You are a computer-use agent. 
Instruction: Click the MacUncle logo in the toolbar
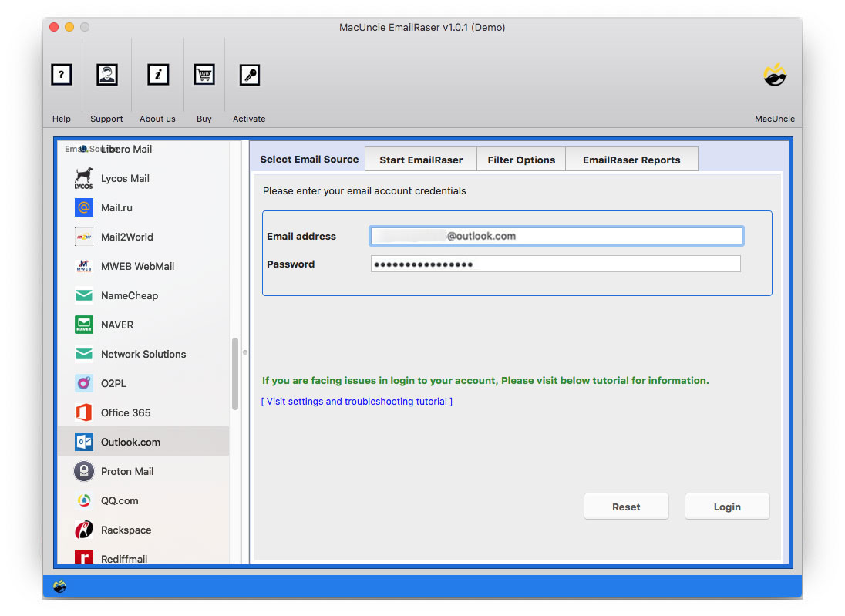775,75
